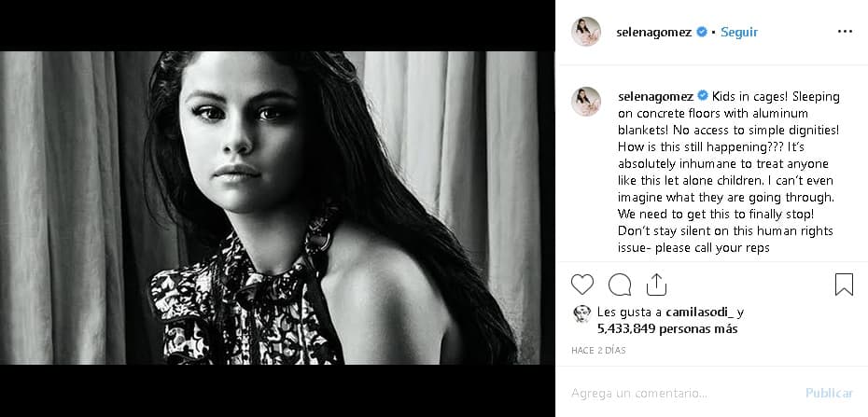
Task: Open comments via speech bubble icon
Action: pyautogui.click(x=620, y=285)
